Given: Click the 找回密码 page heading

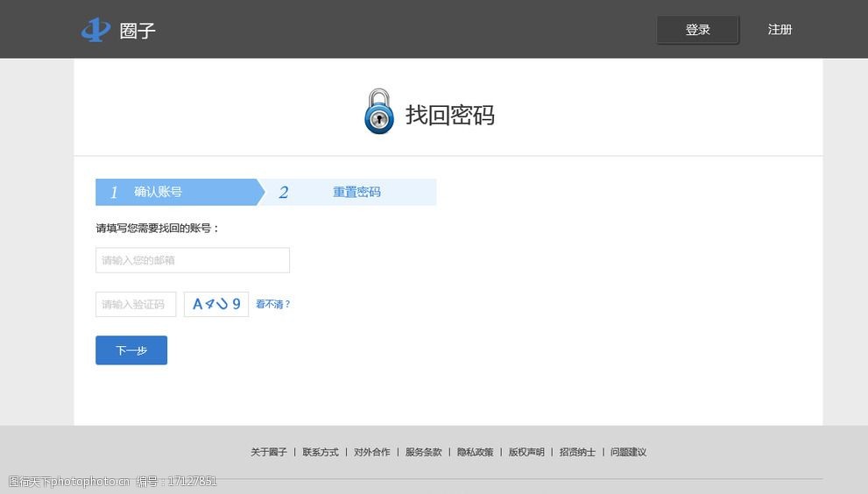Looking at the screenshot, I should [450, 115].
